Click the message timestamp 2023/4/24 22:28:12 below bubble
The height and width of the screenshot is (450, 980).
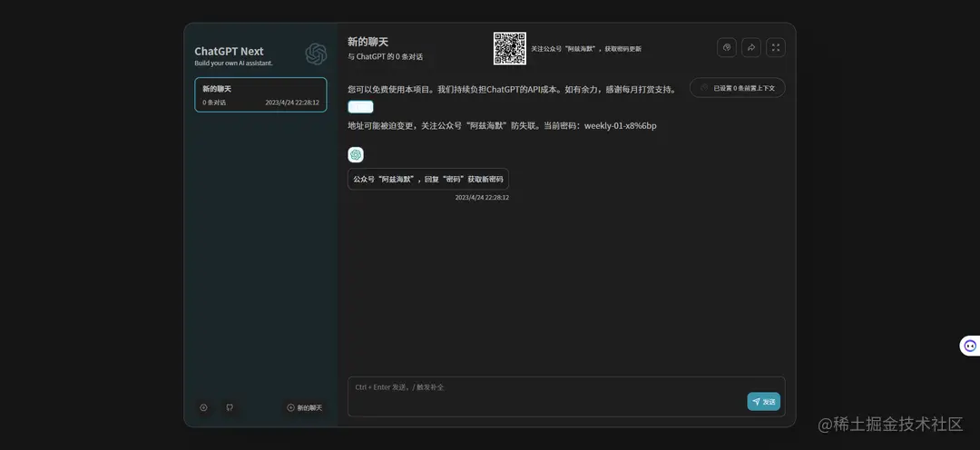482,198
